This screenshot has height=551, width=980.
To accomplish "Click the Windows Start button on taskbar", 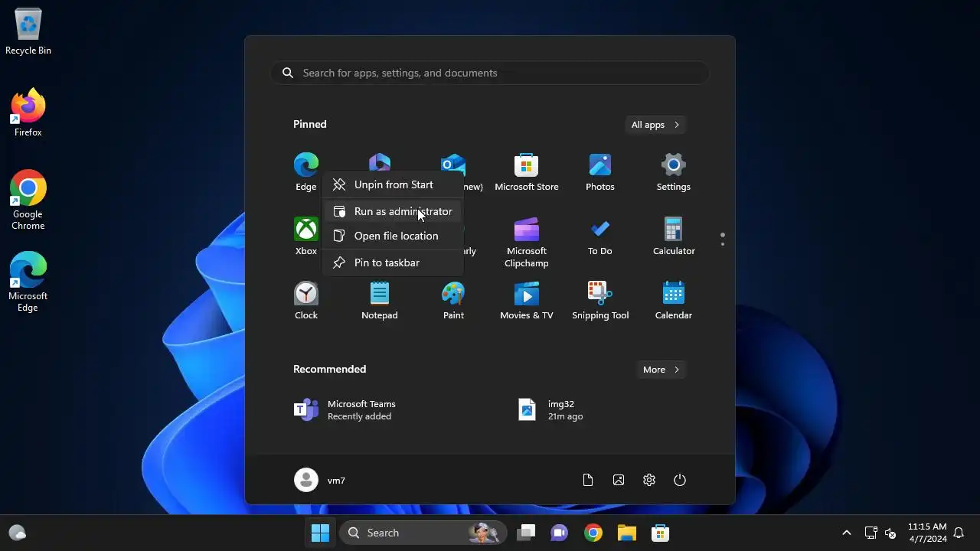I will [320, 533].
